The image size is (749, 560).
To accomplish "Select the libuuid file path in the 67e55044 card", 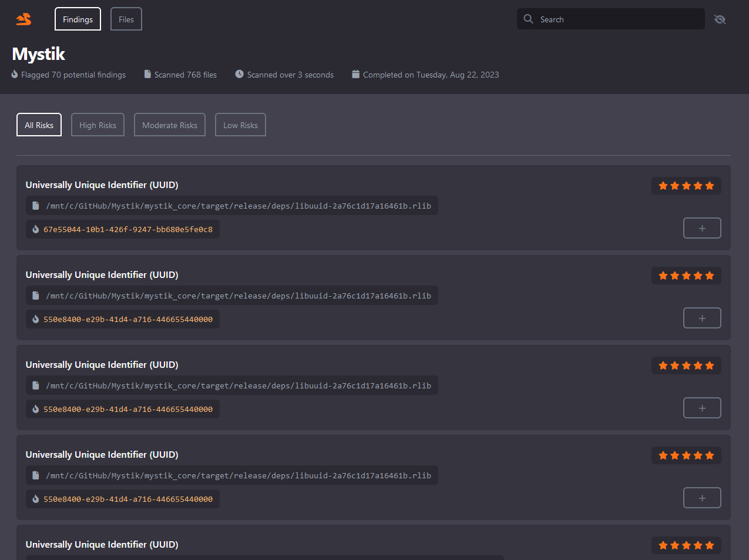I will 239,206.
